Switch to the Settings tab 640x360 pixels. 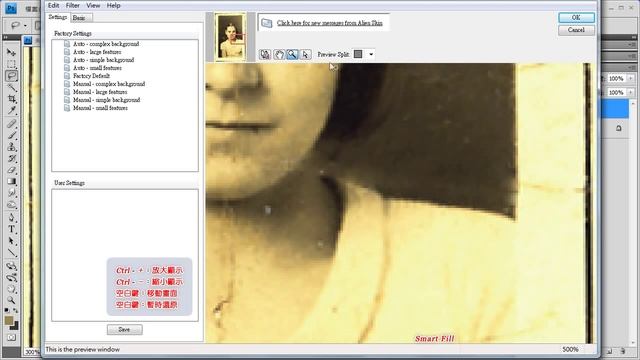click(58, 17)
